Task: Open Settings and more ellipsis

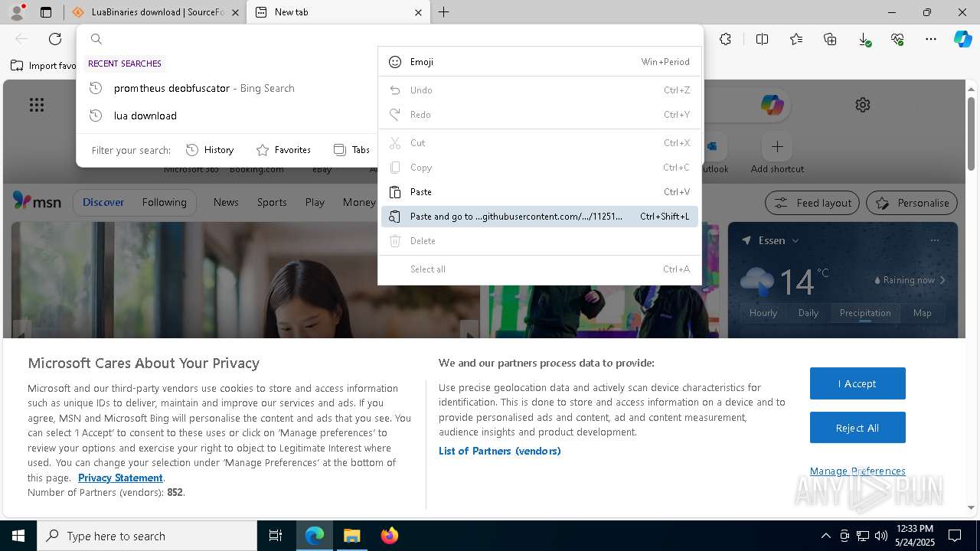Action: click(x=931, y=39)
